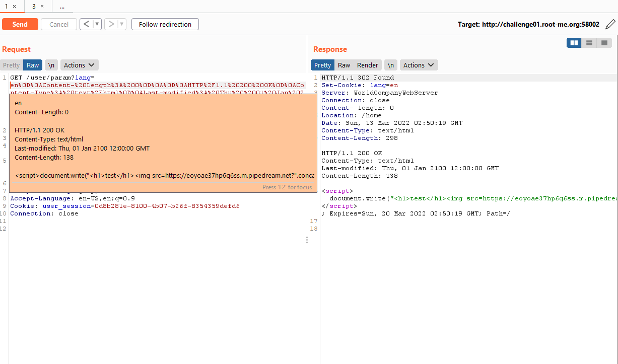Open the forward history dropdown arrow
The height and width of the screenshot is (364, 618).
pos(122,24)
